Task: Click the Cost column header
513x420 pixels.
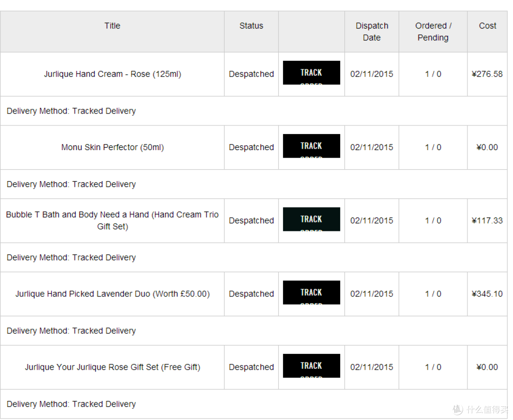Action: tap(487, 26)
